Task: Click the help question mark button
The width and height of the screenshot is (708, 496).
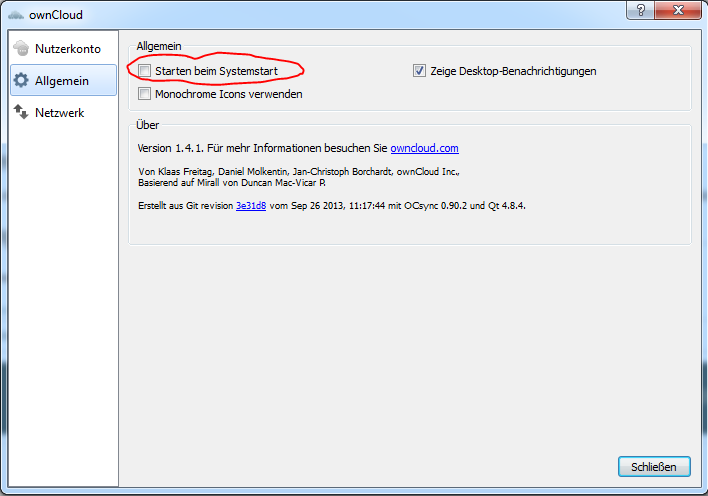Action: (640, 9)
